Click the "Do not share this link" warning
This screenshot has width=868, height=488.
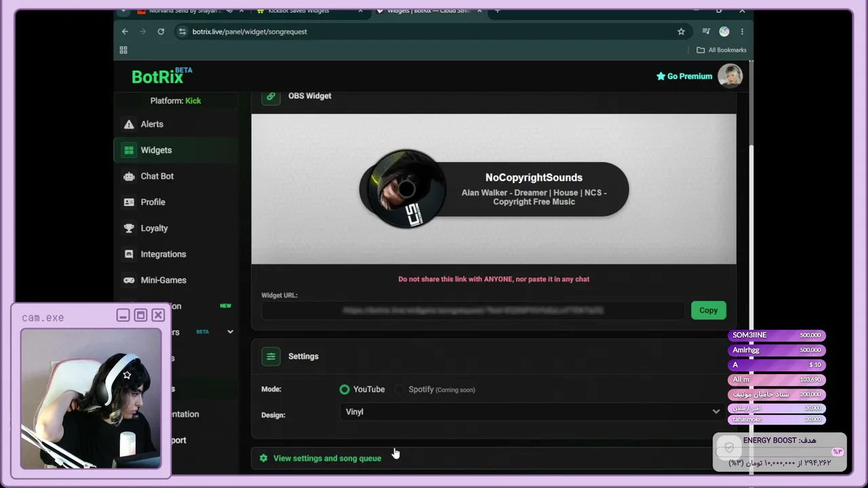pos(494,279)
